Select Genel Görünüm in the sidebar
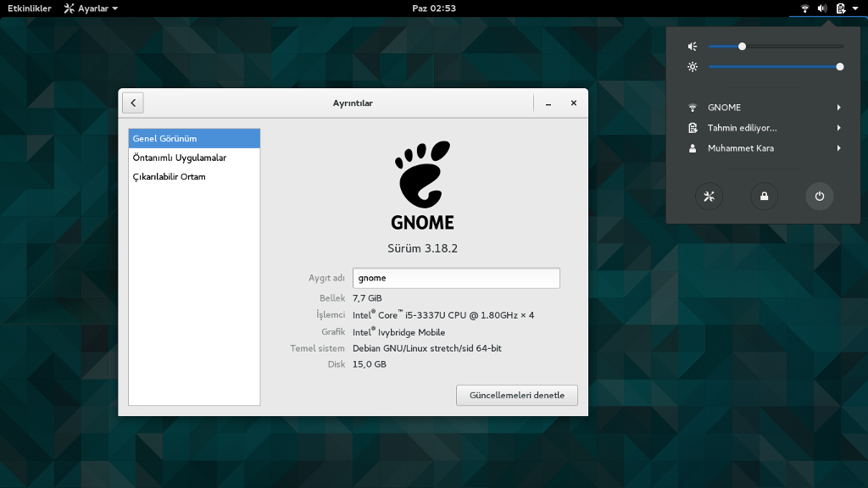Image resolution: width=868 pixels, height=488 pixels. [194, 138]
